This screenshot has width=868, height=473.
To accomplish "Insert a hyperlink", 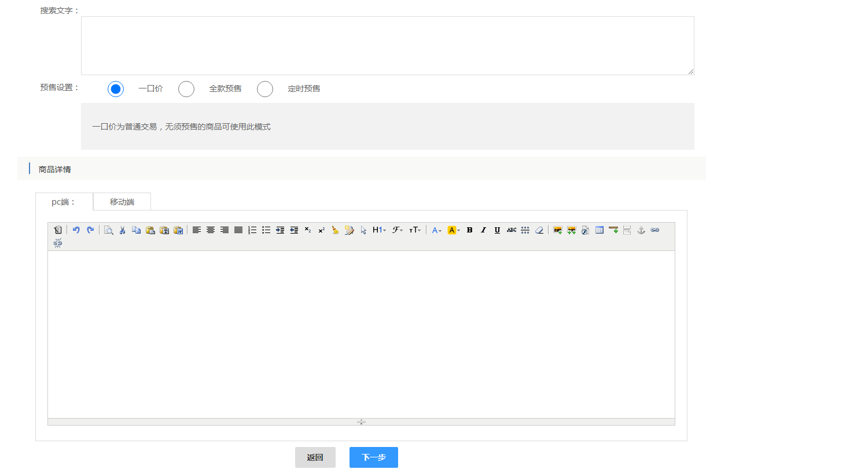I will pyautogui.click(x=655, y=230).
